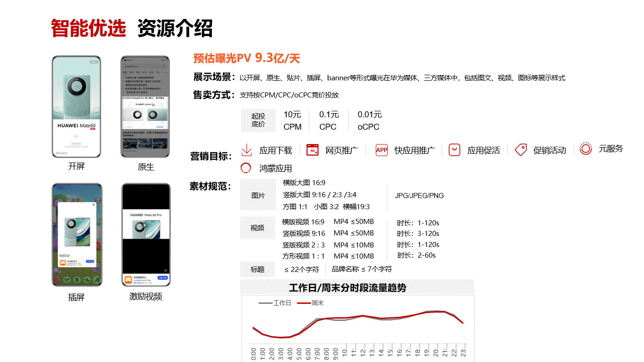The image size is (644, 362).
Task: Click the JPG/JPEG/PNG format text
Action: [419, 196]
